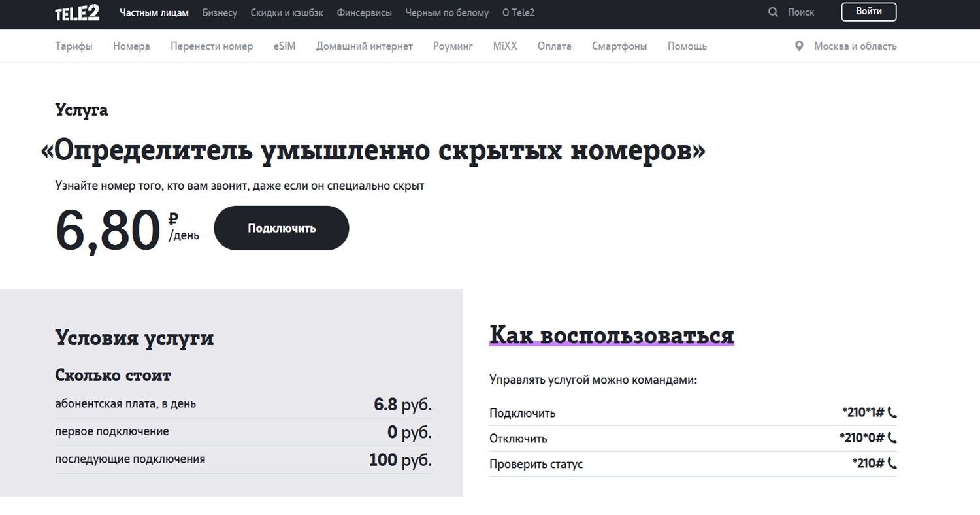This screenshot has width=980, height=515.
Task: Open the О Tele2 section
Action: [x=519, y=12]
